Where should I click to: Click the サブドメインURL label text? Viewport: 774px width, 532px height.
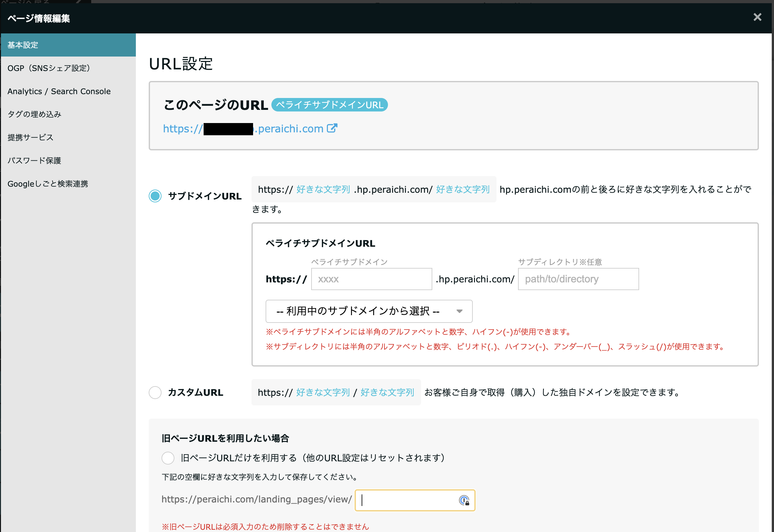205,196
